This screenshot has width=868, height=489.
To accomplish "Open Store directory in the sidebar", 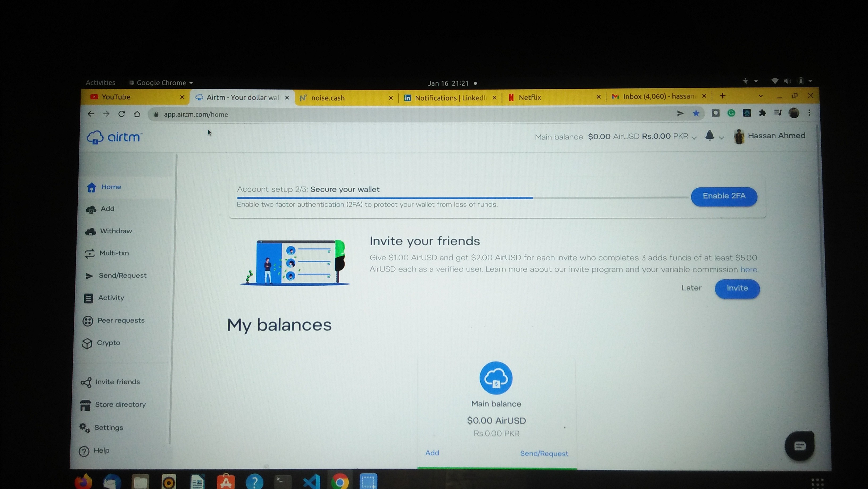I will pyautogui.click(x=113, y=405).
